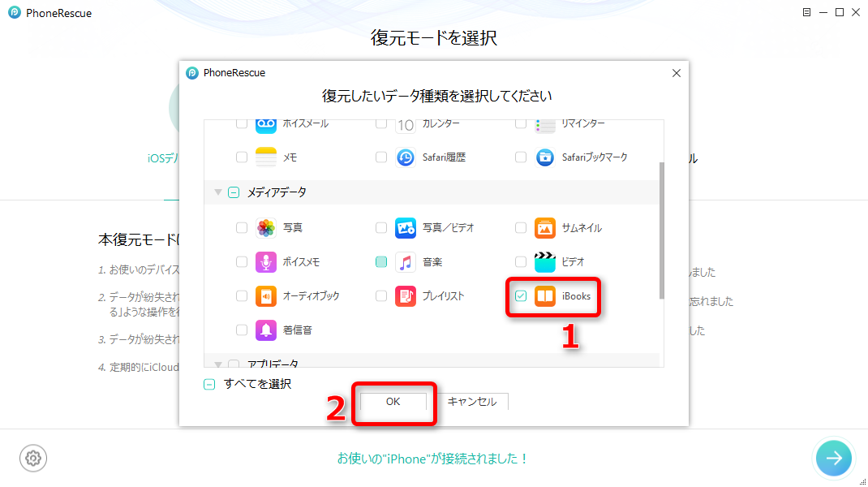This screenshot has height=487, width=868.
Task: Click the キャンセル button
Action: pyautogui.click(x=472, y=402)
